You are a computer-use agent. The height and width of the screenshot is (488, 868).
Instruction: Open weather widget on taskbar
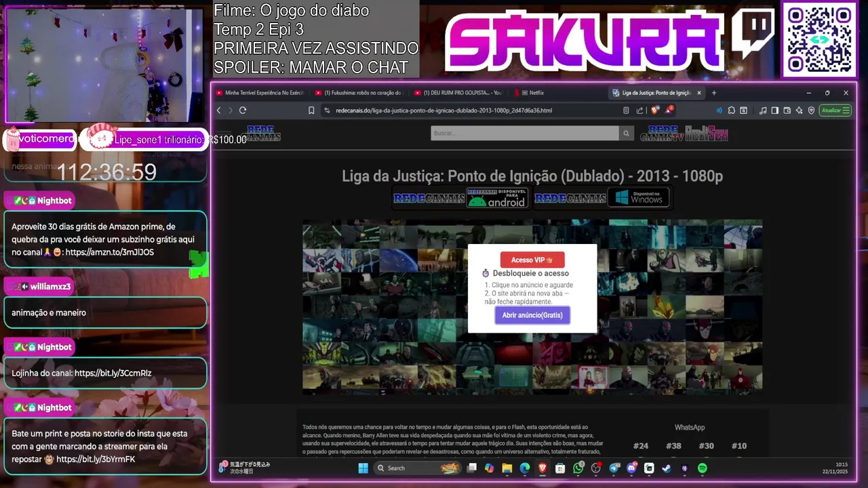click(x=244, y=468)
